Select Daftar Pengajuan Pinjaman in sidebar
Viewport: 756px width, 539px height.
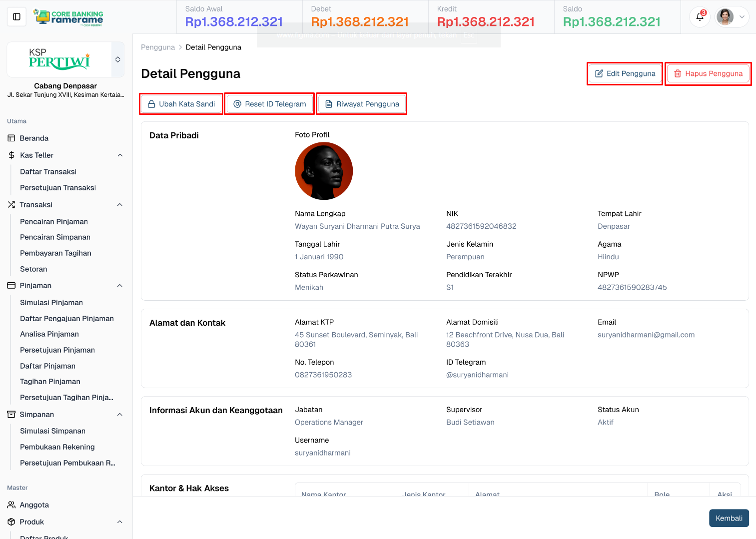coord(66,318)
